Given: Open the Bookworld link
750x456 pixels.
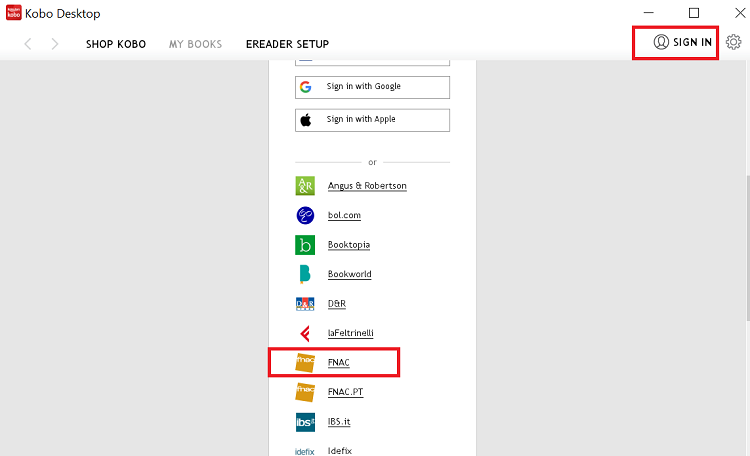Looking at the screenshot, I should 349,274.
